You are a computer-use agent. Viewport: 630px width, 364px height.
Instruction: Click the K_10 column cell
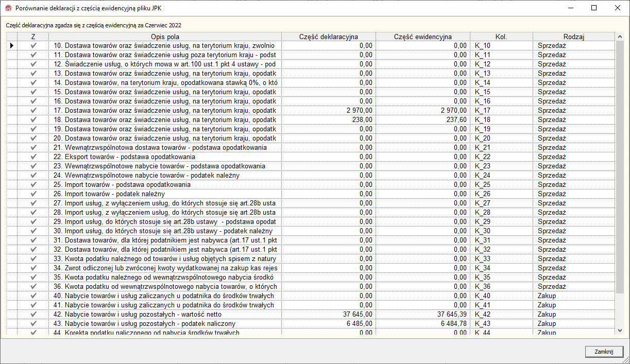tap(501, 46)
